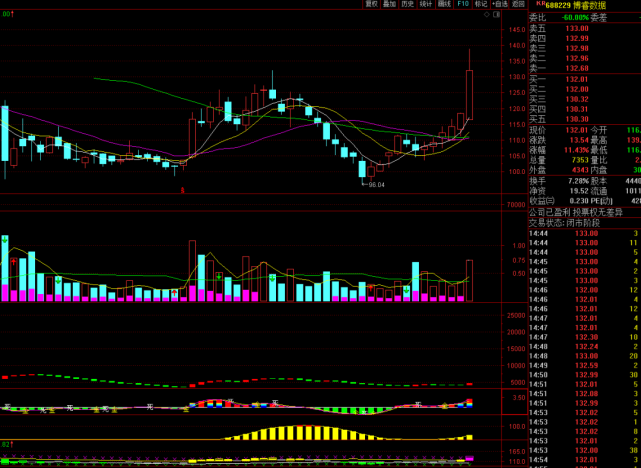
Task: Click the 公司已盈利 投票权无差异 note
Action: (x=576, y=213)
